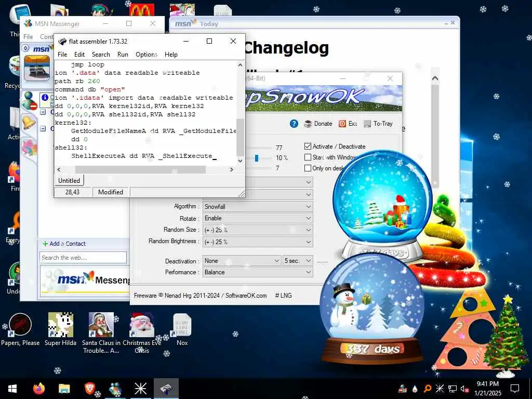Image resolution: width=532 pixels, height=399 pixels.
Task: Click the MSN display picture thumbnail
Action: click(x=37, y=68)
